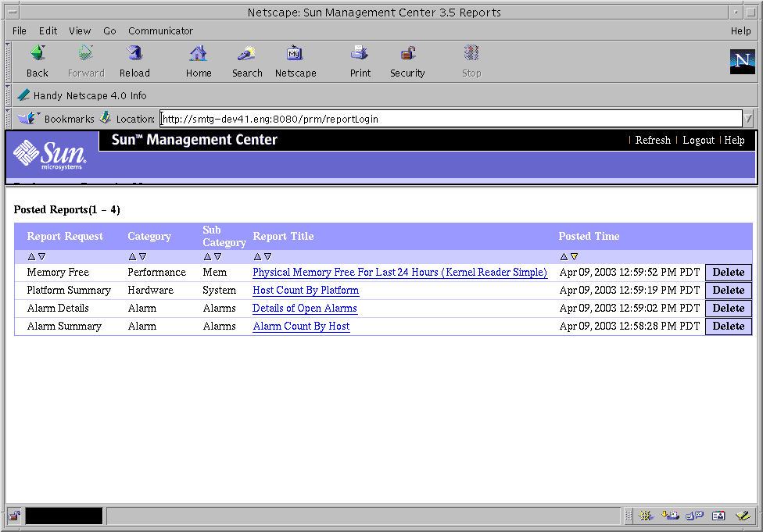Sort Report Request column ascending
This screenshot has width=763, height=532.
31,257
